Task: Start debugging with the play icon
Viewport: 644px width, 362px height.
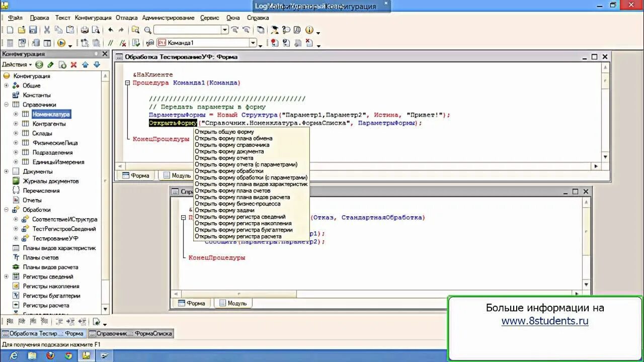Action: coord(61,43)
